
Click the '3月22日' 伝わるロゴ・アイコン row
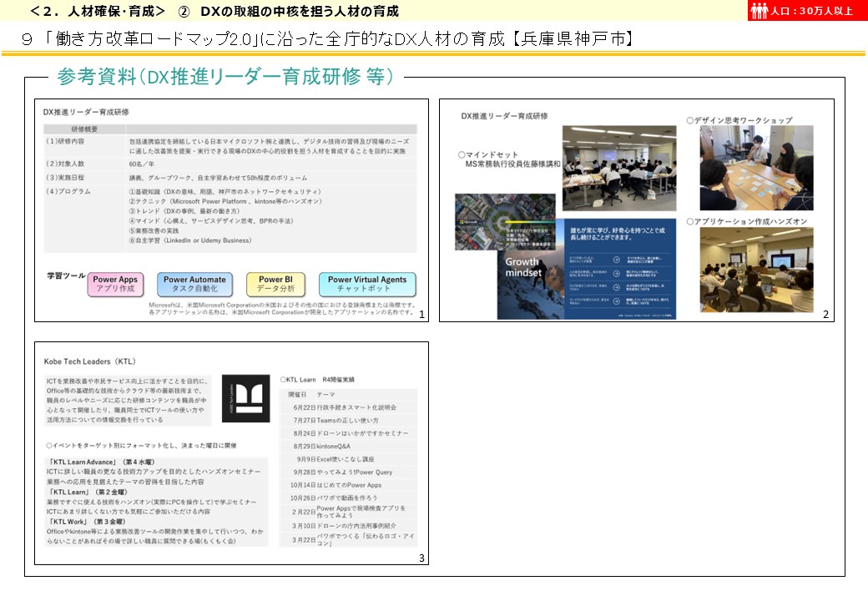pyautogui.click(x=349, y=539)
